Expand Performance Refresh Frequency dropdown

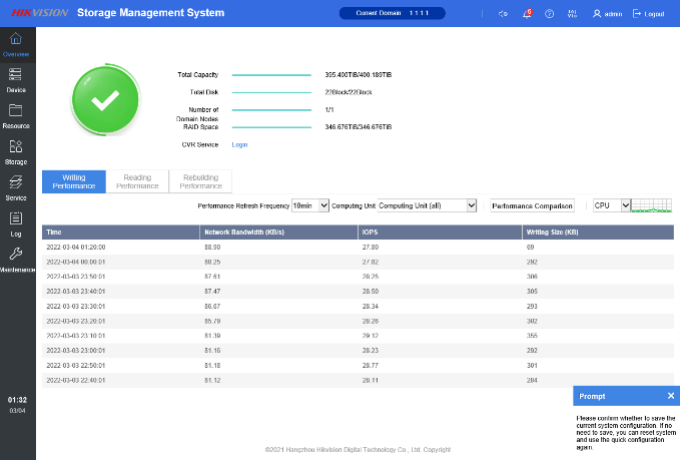tap(309, 205)
